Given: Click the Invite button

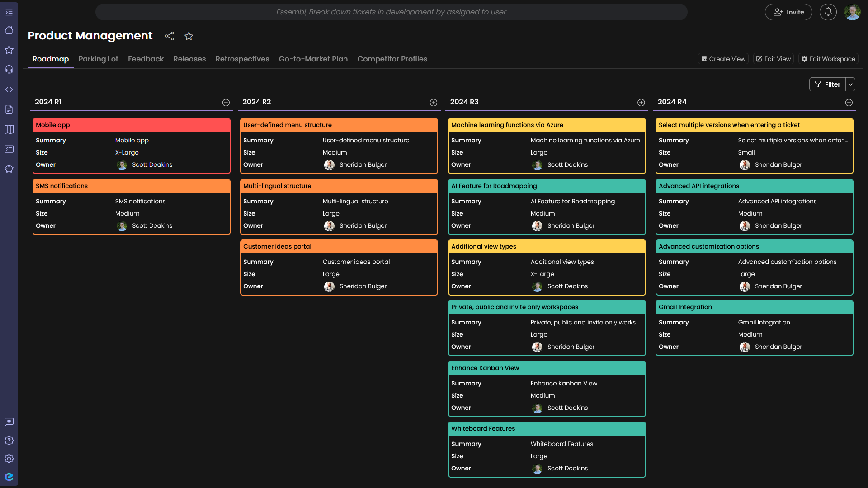Looking at the screenshot, I should point(788,12).
